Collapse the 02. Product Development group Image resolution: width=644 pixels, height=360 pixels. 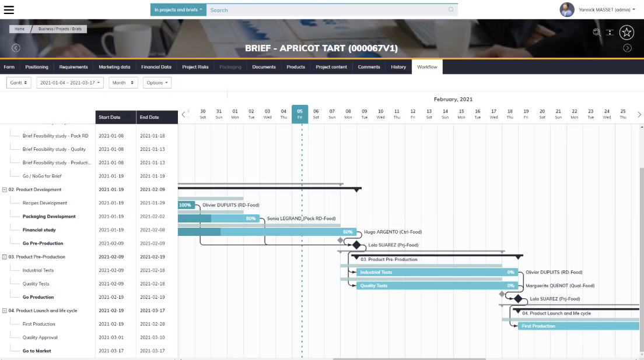coord(5,190)
